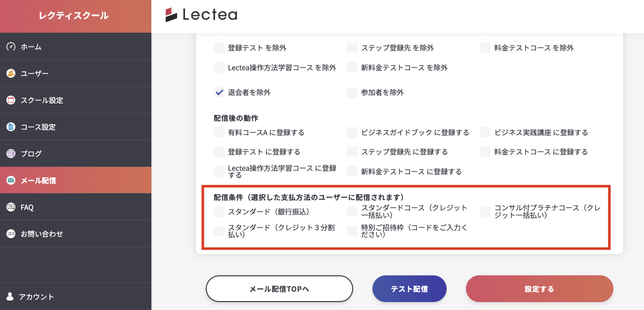644x310 pixels.
Task: Uncheck the 退会者を除外 checkbox
Action: pos(219,92)
